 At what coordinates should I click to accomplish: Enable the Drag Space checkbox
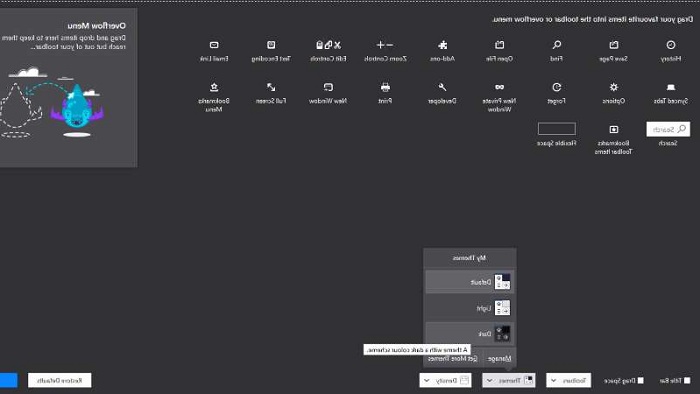[x=641, y=381]
